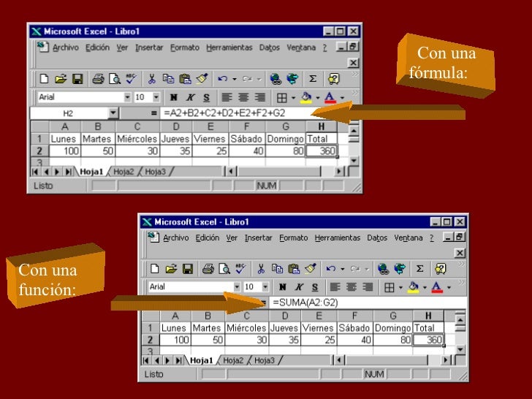
Task: Click Print icon in top Excel window
Action: pos(98,79)
